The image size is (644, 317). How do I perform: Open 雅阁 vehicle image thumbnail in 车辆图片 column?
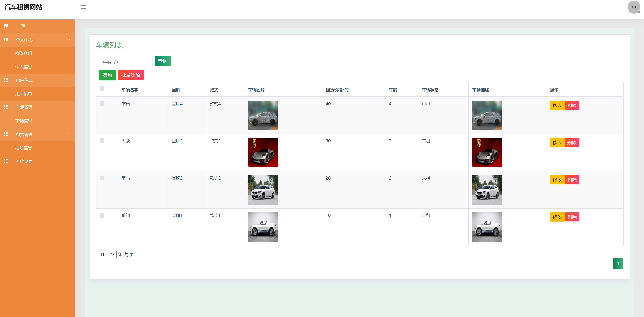[x=263, y=227]
